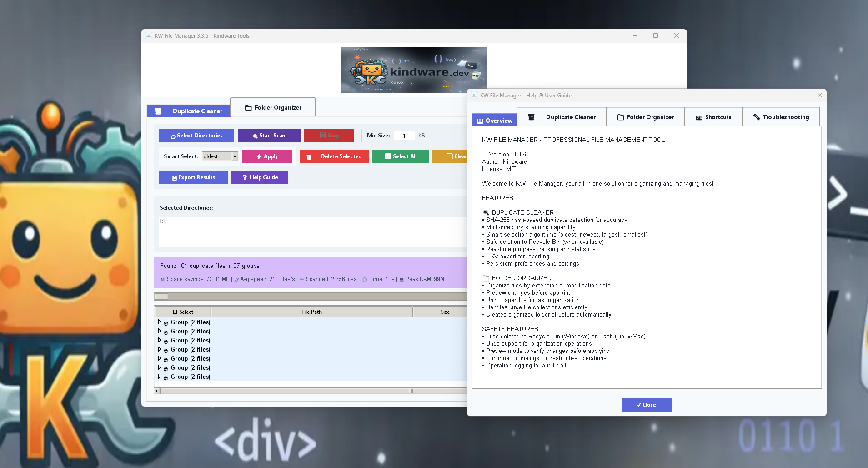868x468 pixels.
Task: Switch to main window Folder Organizer tab
Action: [x=273, y=108]
